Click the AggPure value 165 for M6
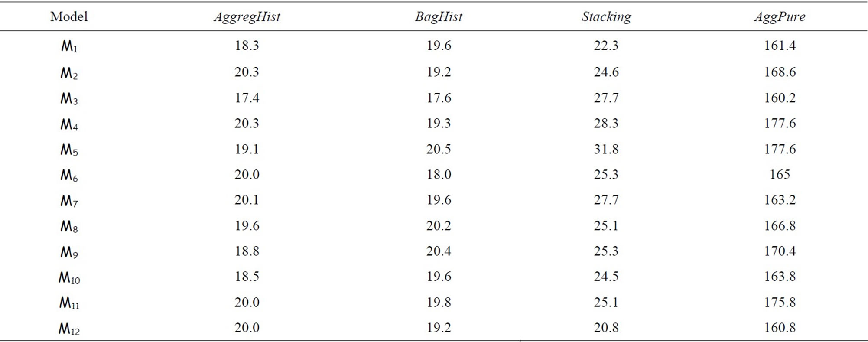This screenshot has width=868, height=342. (x=780, y=174)
